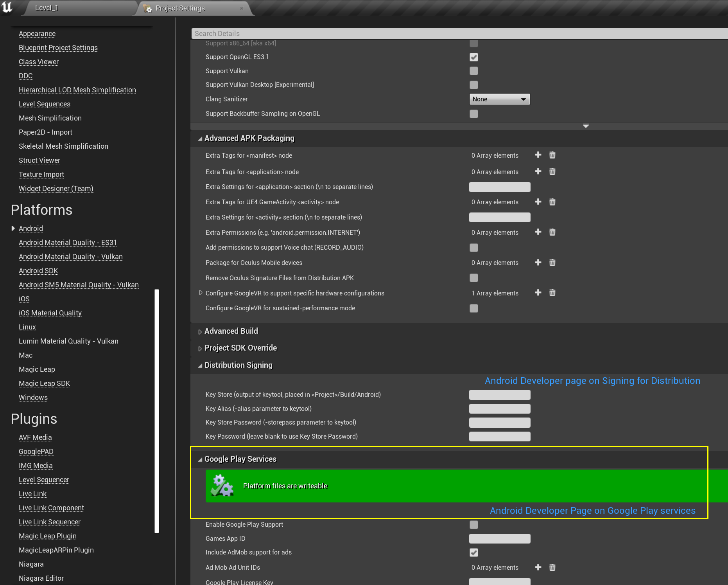Show advanced properties arrow below OpenGL settings
The width and height of the screenshot is (728, 585).
click(586, 126)
